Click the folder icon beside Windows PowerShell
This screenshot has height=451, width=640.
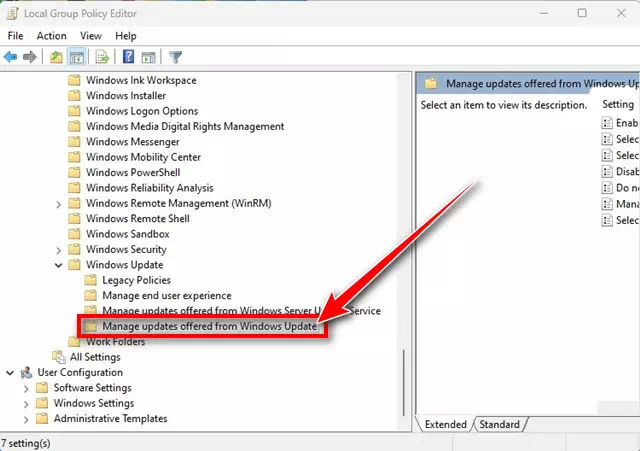pyautogui.click(x=74, y=172)
